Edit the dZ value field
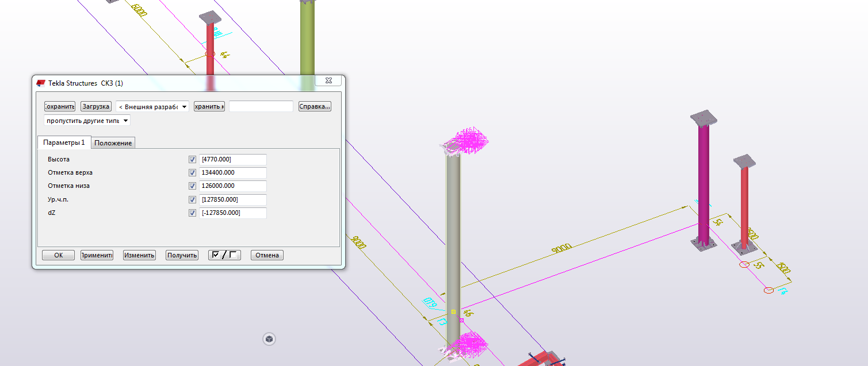 coord(233,213)
